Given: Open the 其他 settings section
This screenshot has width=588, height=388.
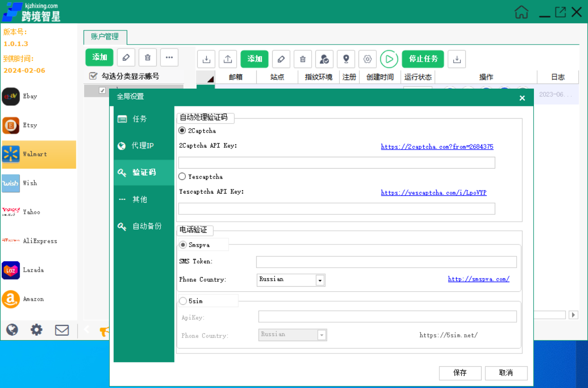Looking at the screenshot, I should coord(144,199).
